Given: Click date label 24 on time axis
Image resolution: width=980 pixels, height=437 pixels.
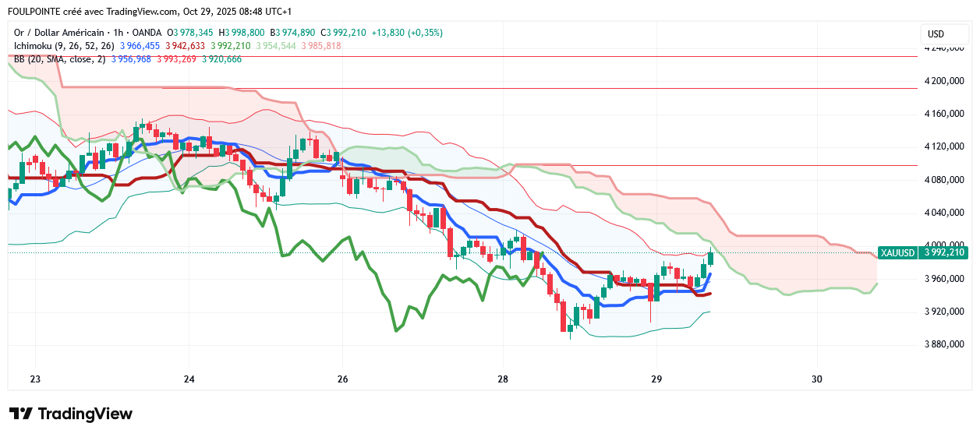Looking at the screenshot, I should [189, 379].
